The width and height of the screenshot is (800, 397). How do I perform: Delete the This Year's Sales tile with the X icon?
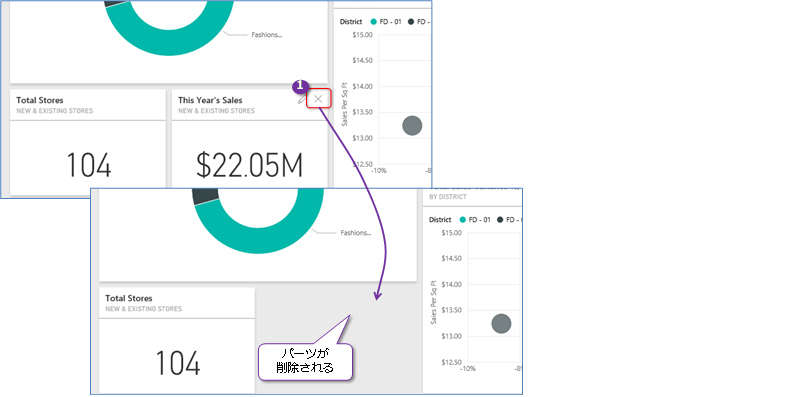coord(318,99)
